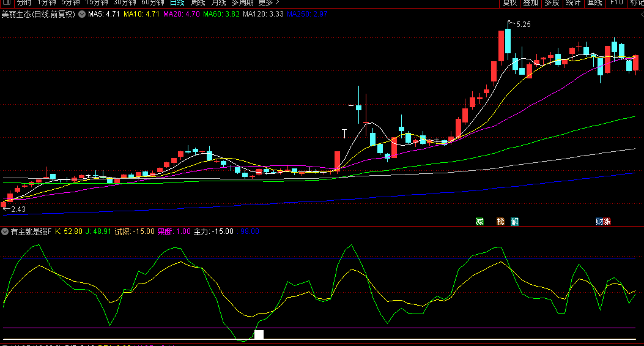Open the 统计 statistics button
Viewport: 644px width, 346px height.
click(573, 3)
